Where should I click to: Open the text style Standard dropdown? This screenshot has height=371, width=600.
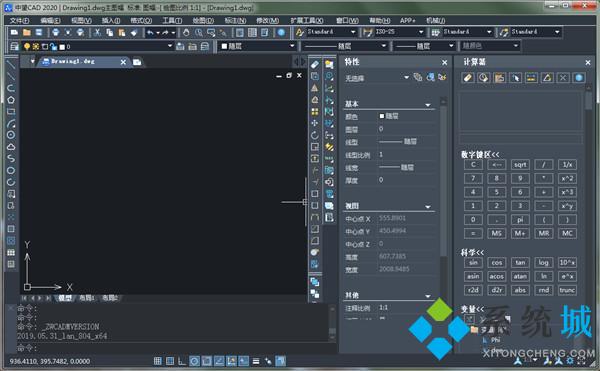click(x=353, y=32)
